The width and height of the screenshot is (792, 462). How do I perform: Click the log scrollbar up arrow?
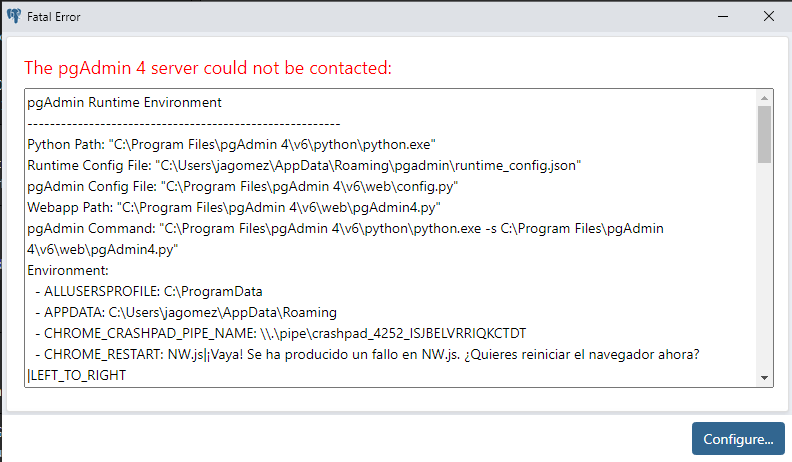pos(765,98)
